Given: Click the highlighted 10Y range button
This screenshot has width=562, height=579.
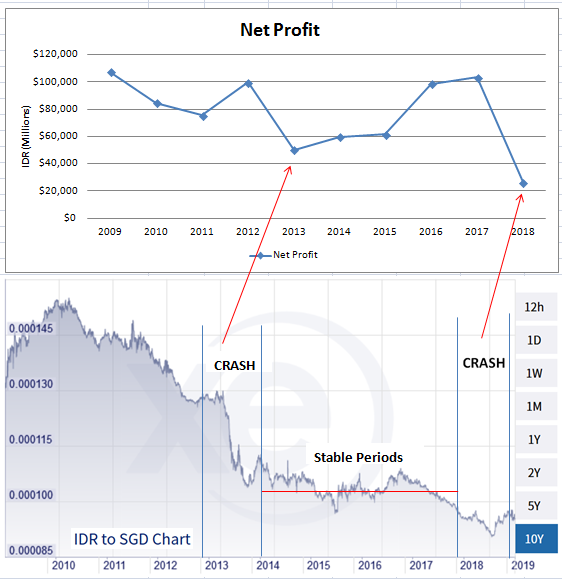Looking at the screenshot, I should tap(536, 539).
